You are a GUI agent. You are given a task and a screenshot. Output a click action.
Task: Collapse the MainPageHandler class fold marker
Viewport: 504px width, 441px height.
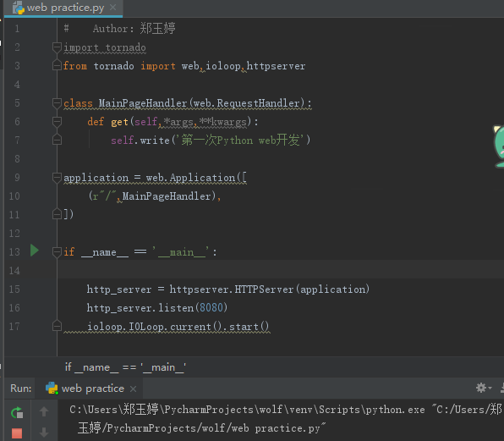(57, 103)
